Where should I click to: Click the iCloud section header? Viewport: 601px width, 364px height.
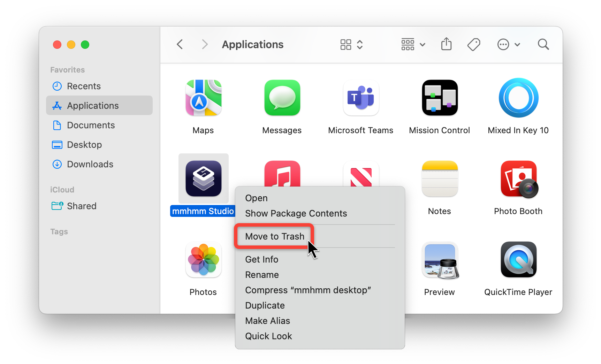click(62, 190)
